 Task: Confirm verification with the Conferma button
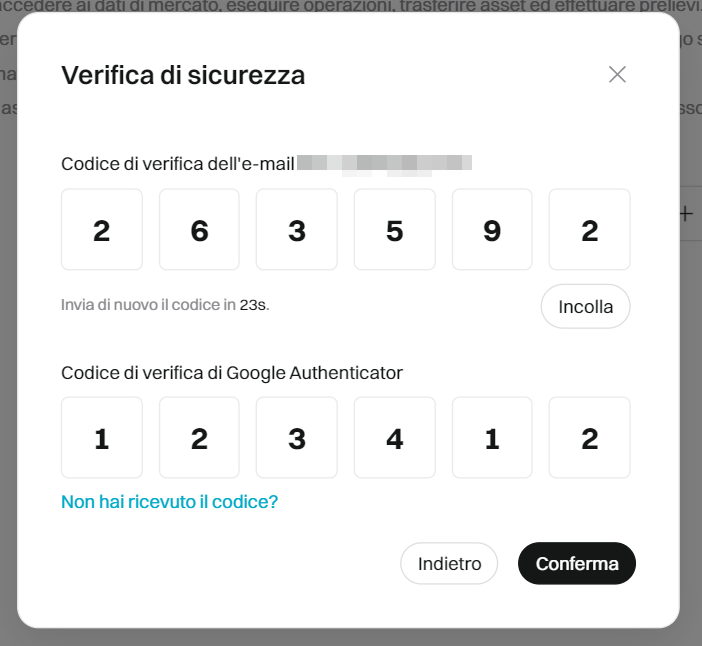tap(577, 563)
